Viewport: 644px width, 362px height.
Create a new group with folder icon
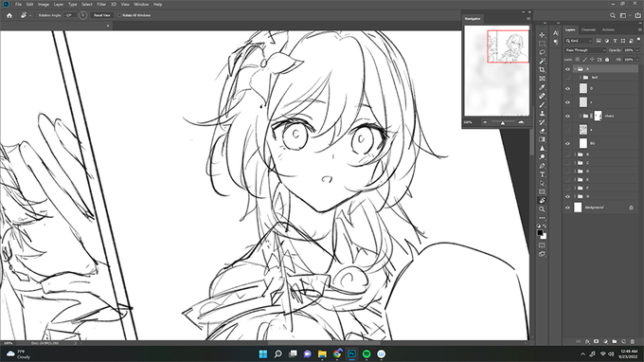615,341
